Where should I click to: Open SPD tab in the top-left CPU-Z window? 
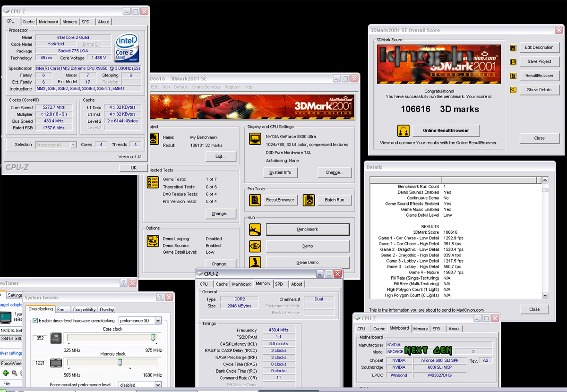click(86, 22)
